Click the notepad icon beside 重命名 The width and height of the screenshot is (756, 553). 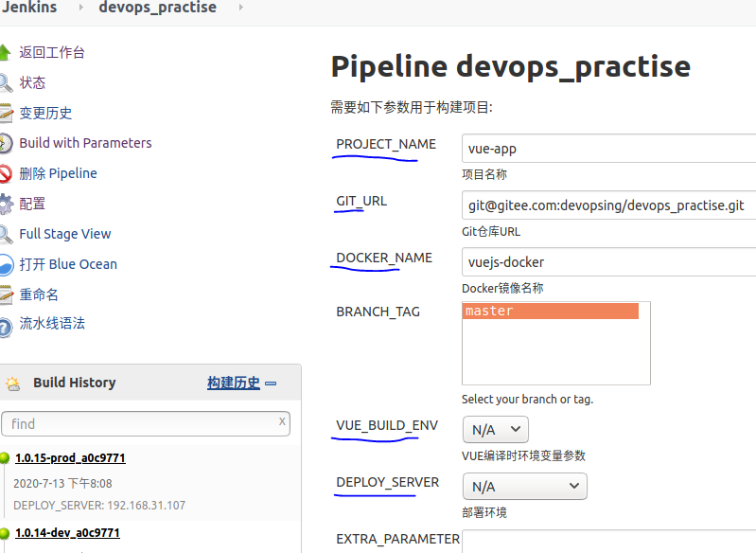[6, 294]
